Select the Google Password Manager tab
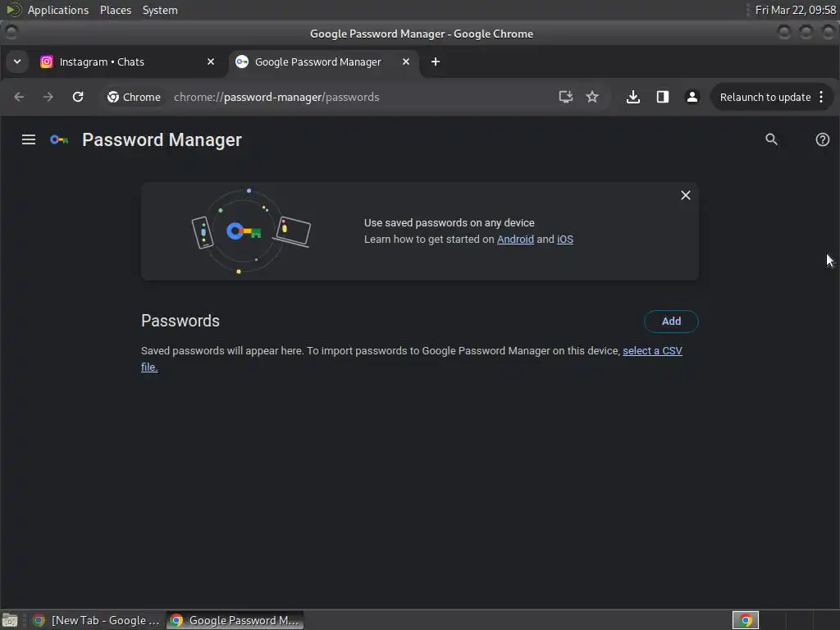840x630 pixels. point(324,62)
